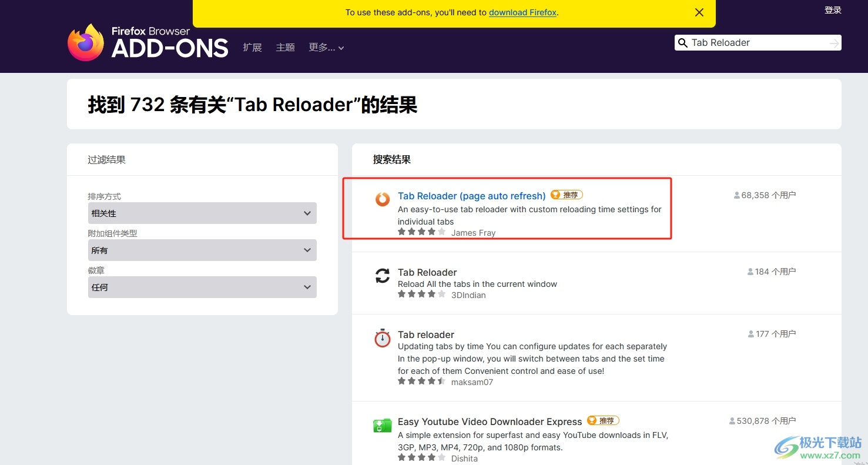
Task: Click the star rating by James Fray
Action: 422,232
